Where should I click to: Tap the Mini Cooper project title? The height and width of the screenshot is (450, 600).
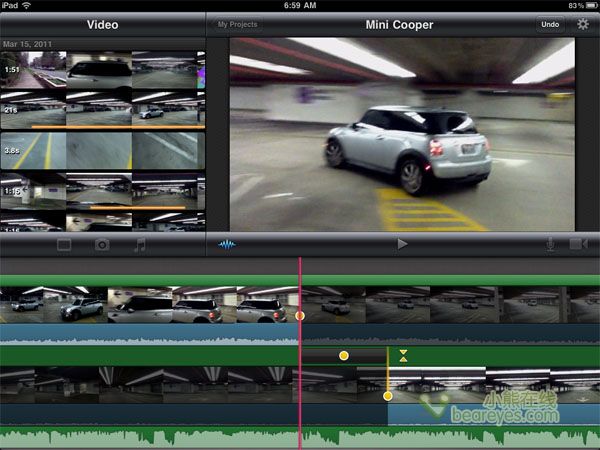click(399, 25)
